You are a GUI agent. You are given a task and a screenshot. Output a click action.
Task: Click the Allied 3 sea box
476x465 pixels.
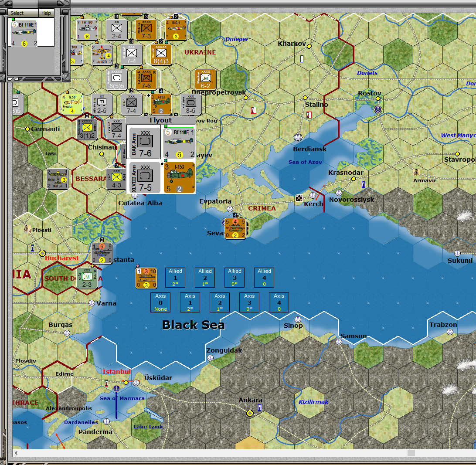pos(235,278)
